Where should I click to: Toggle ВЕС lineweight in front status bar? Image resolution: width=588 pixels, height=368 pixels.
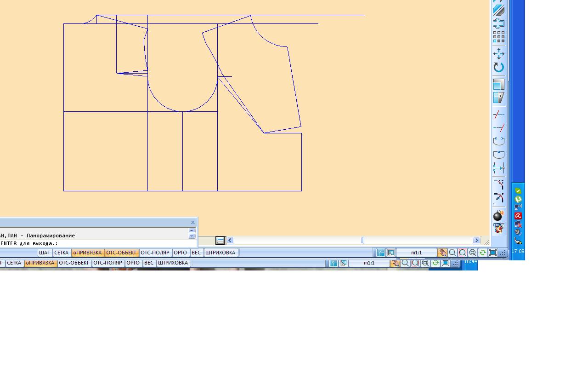pyautogui.click(x=196, y=253)
